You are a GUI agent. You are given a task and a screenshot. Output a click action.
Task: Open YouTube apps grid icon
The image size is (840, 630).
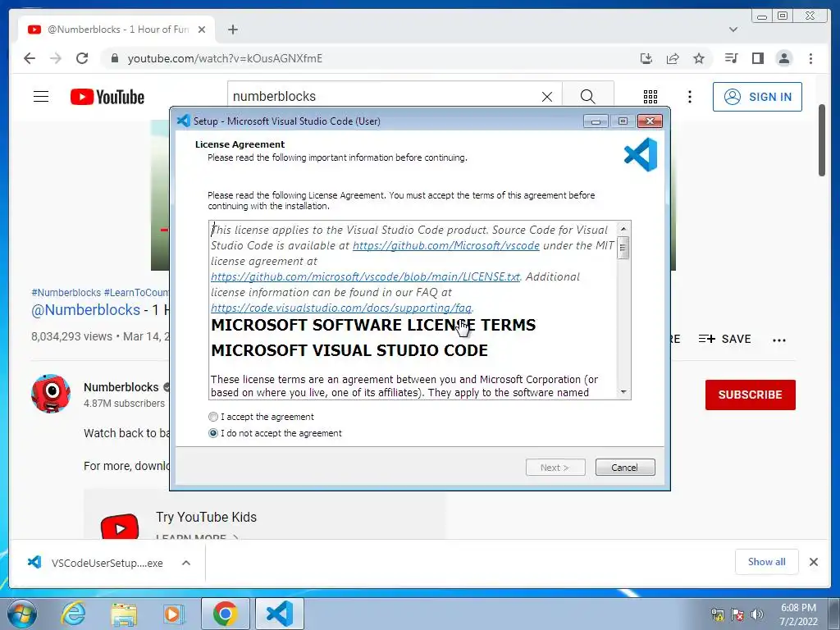coord(650,97)
